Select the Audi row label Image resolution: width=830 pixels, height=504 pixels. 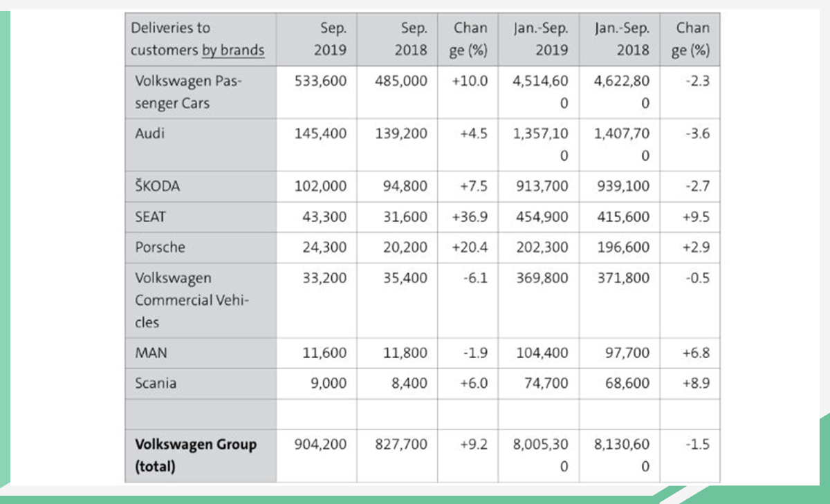pos(150,133)
